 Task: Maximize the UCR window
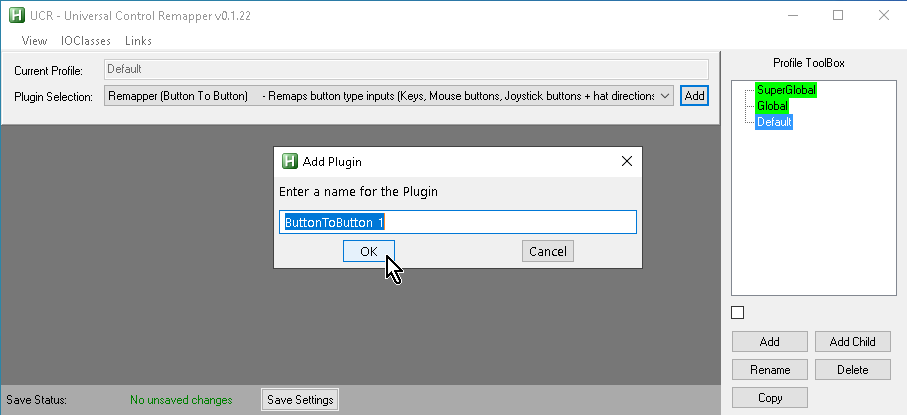(838, 16)
